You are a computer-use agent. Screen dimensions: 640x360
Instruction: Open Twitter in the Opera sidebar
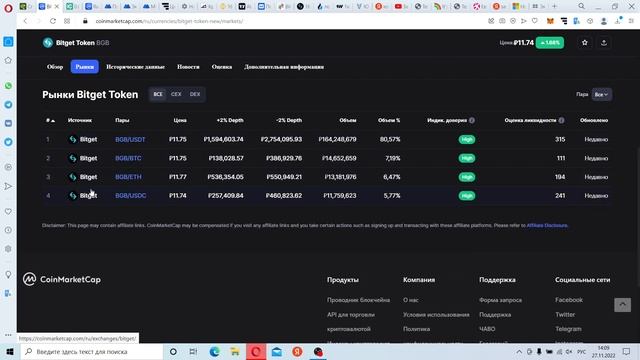pyautogui.click(x=8, y=142)
